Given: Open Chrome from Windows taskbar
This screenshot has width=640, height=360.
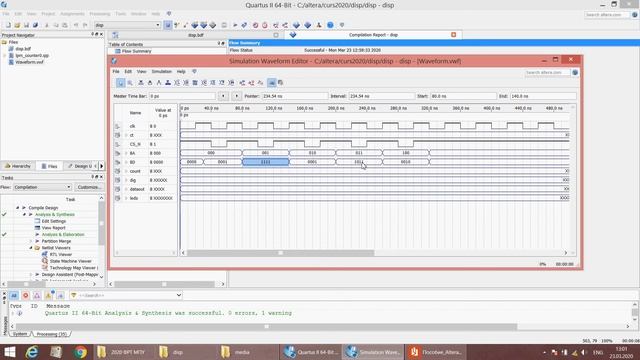Looking at the screenshot, I should click(x=80, y=352).
